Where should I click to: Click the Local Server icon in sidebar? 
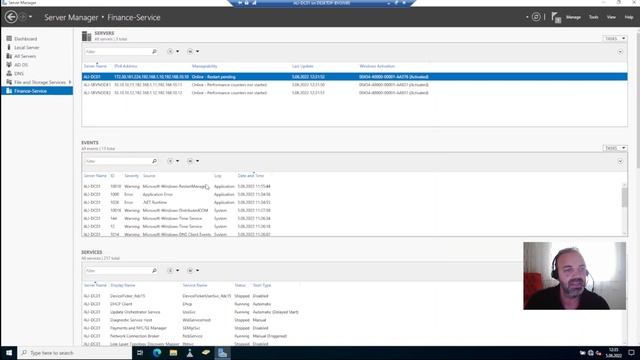9,47
